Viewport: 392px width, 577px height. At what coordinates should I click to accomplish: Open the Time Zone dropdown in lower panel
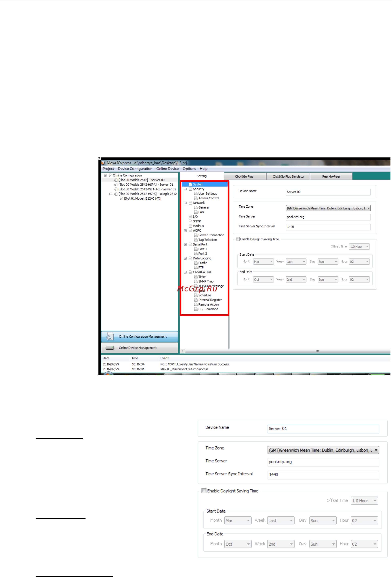click(x=323, y=450)
